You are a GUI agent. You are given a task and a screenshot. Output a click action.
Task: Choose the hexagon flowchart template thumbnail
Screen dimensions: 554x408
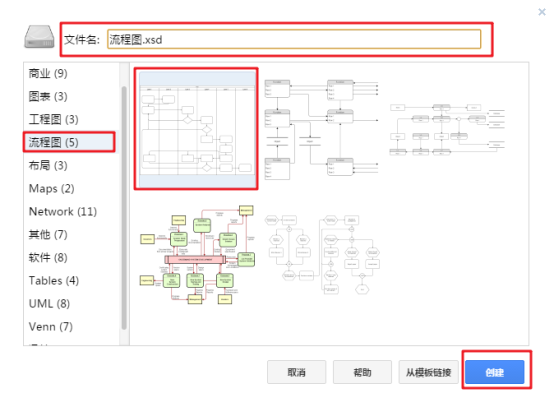322,254
